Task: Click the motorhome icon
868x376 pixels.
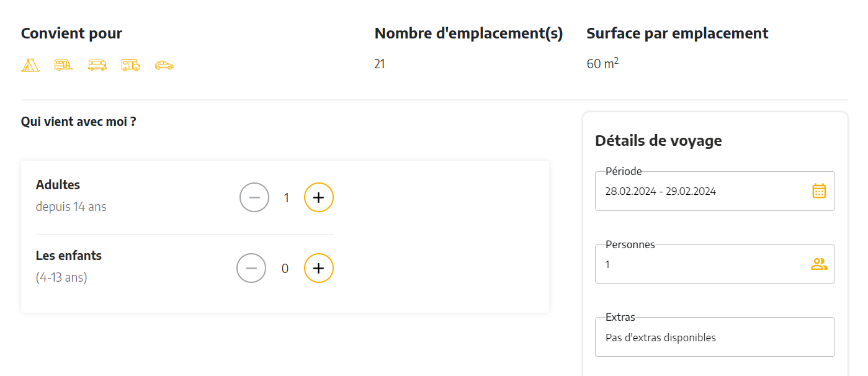Action: pos(131,65)
